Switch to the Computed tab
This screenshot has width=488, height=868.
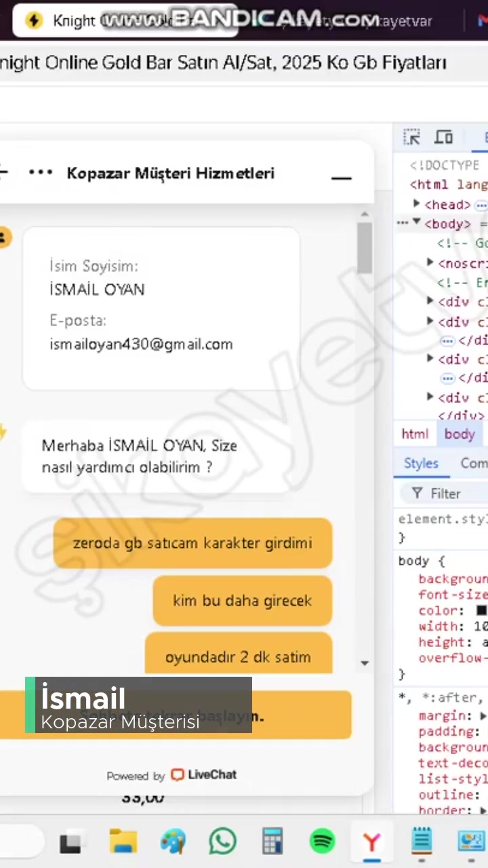click(x=473, y=463)
